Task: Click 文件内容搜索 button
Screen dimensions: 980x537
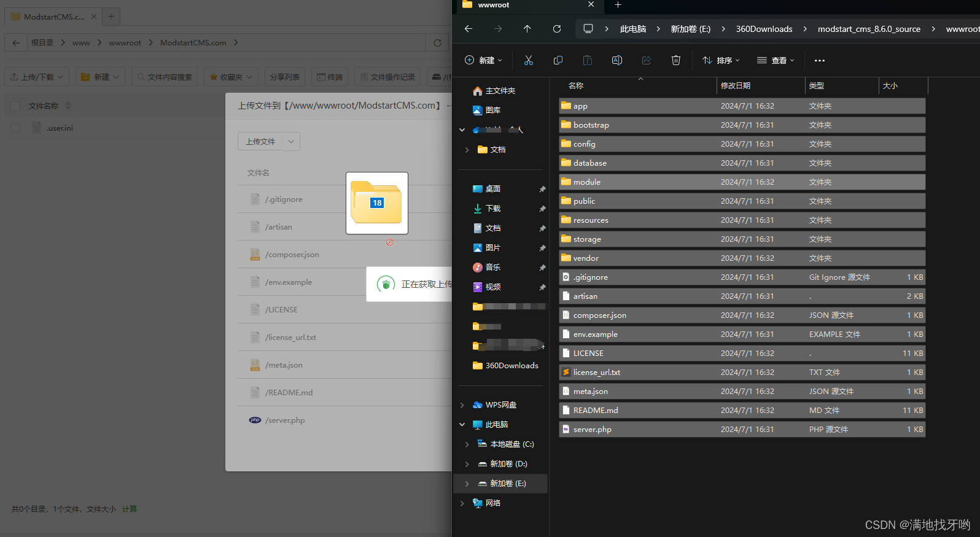Action: (x=165, y=77)
